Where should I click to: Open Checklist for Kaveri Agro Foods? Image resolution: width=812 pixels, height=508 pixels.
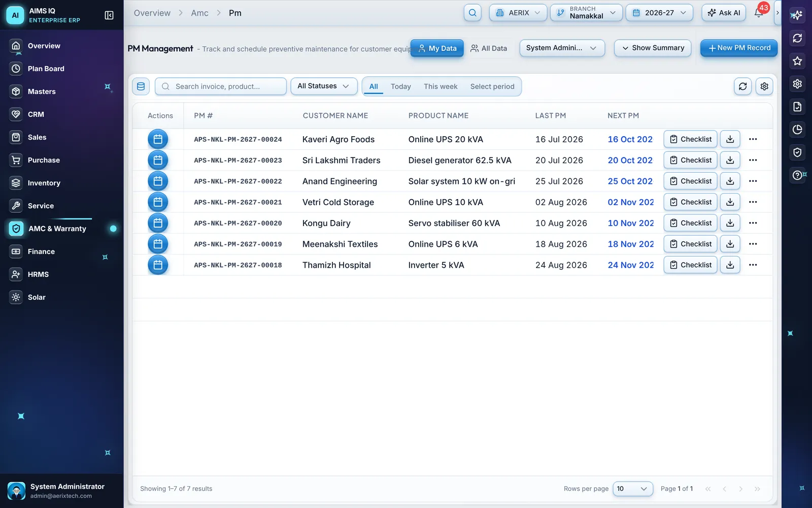click(690, 139)
